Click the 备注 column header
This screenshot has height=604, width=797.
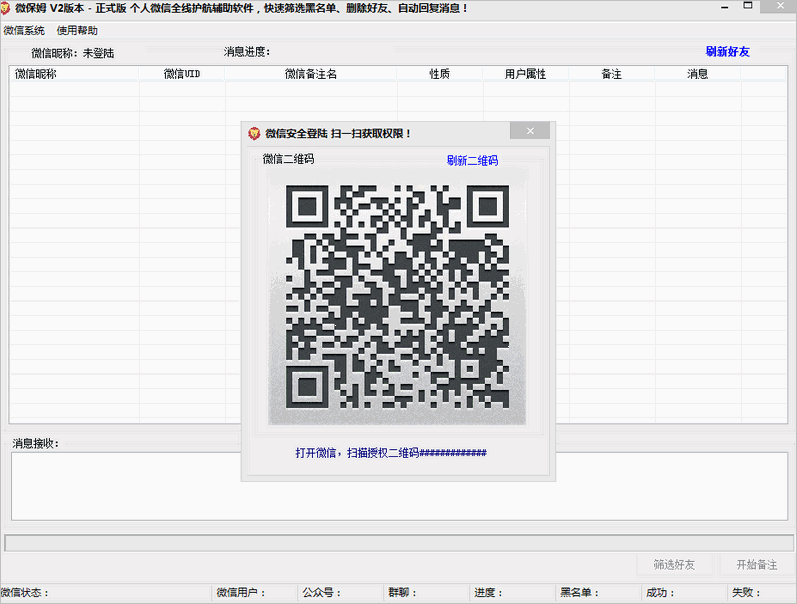pos(611,74)
